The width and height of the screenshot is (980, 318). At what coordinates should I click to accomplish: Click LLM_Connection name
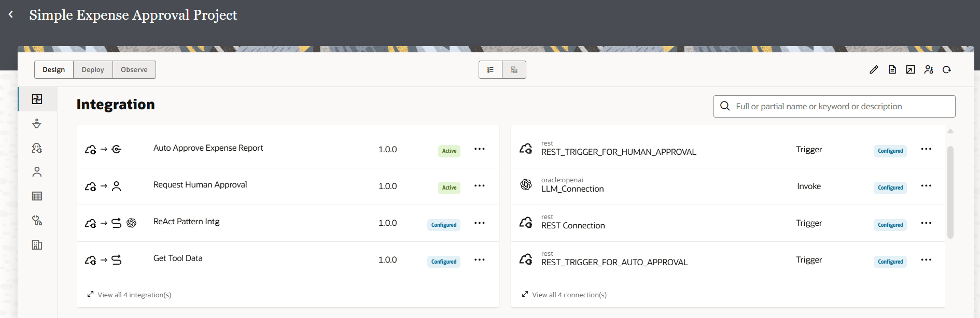tap(572, 189)
